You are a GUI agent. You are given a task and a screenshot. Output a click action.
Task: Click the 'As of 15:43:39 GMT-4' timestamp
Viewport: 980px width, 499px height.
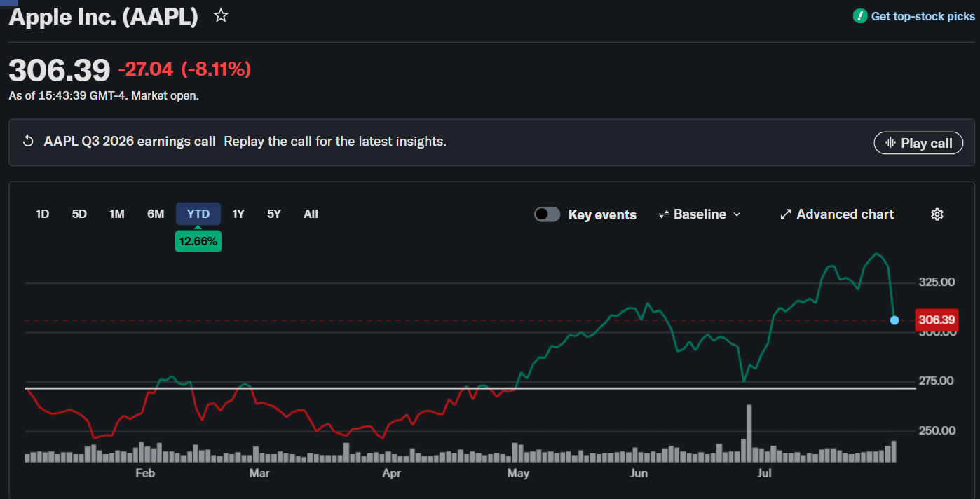(68, 96)
